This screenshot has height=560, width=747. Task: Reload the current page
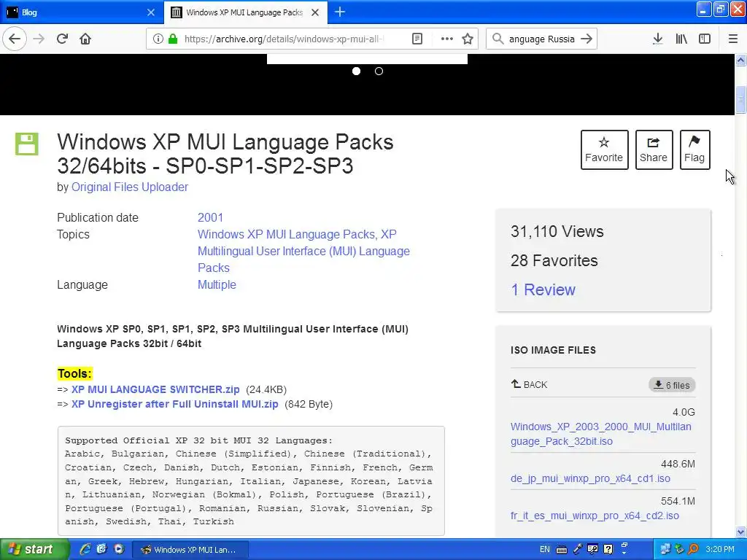[63, 39]
